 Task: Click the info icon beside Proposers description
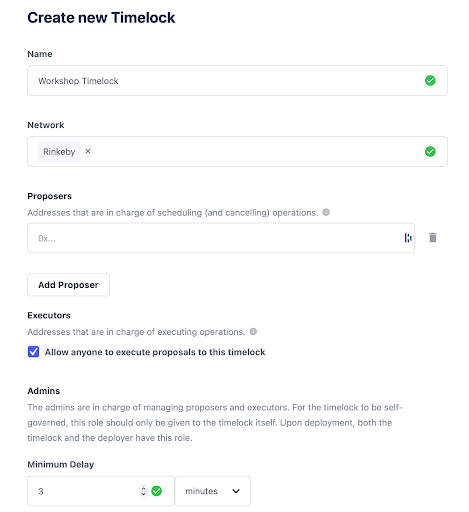tap(326, 212)
